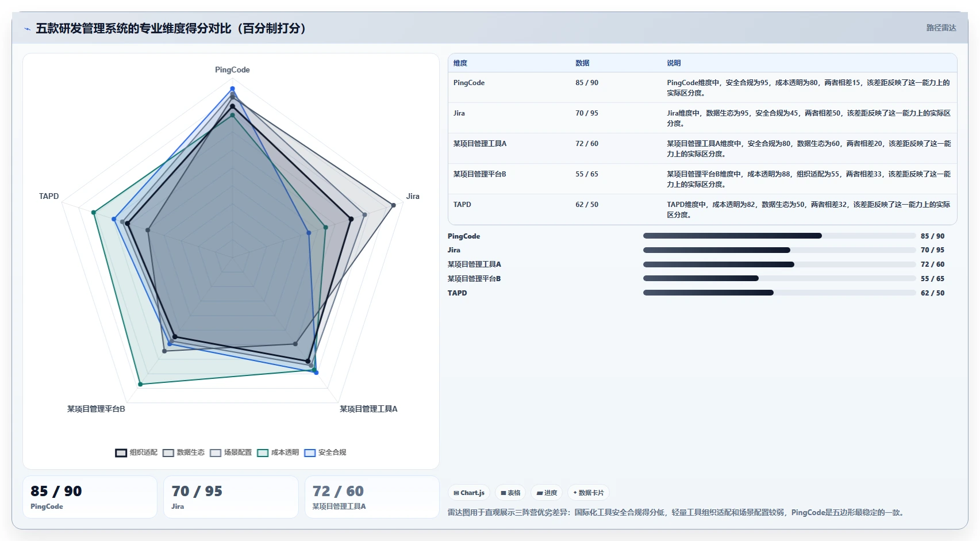Viewport: 980px width, 541px height.
Task: Open the 72 / 60 某项目管理工具A summary card
Action: [372, 497]
